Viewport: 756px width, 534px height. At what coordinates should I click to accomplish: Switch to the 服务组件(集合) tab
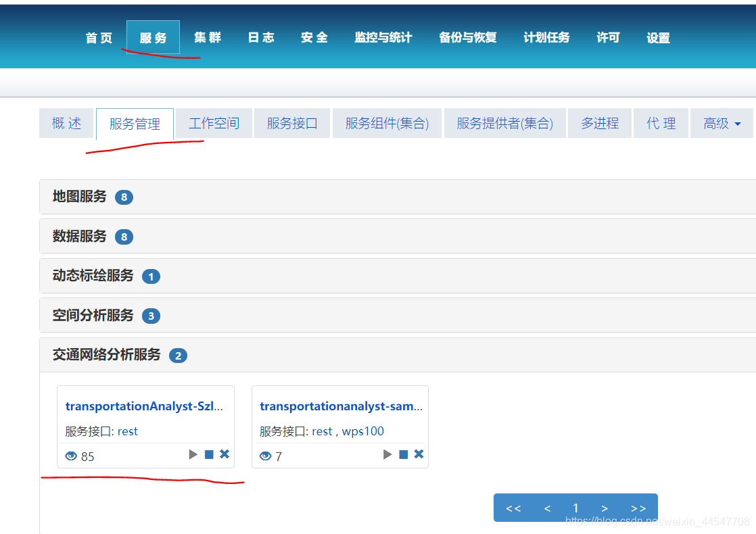tap(387, 124)
